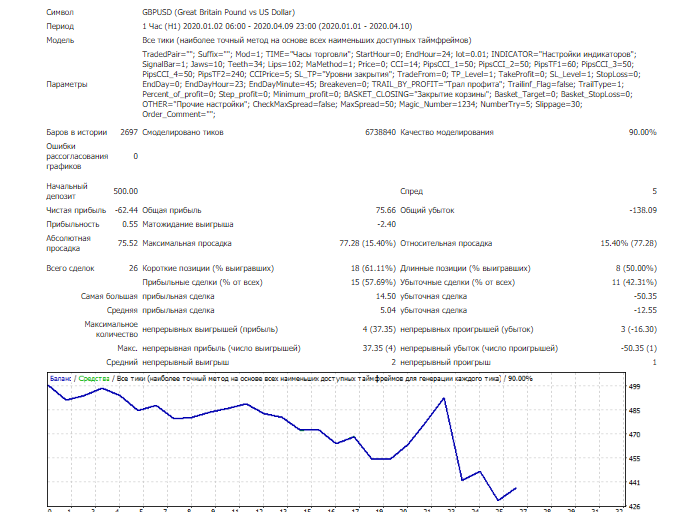Image resolution: width=682 pixels, height=512 pixels.
Task: Select the loss trades value 11 (42.31%)
Action: (634, 282)
